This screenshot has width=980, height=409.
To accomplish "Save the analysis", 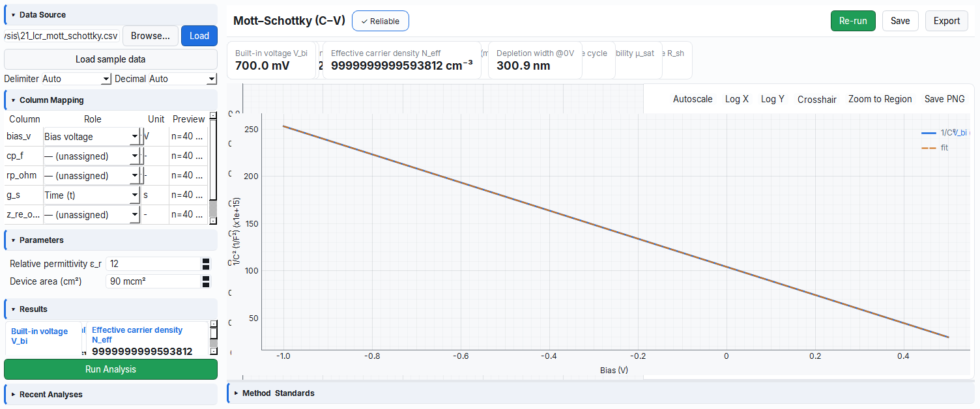I will point(900,21).
